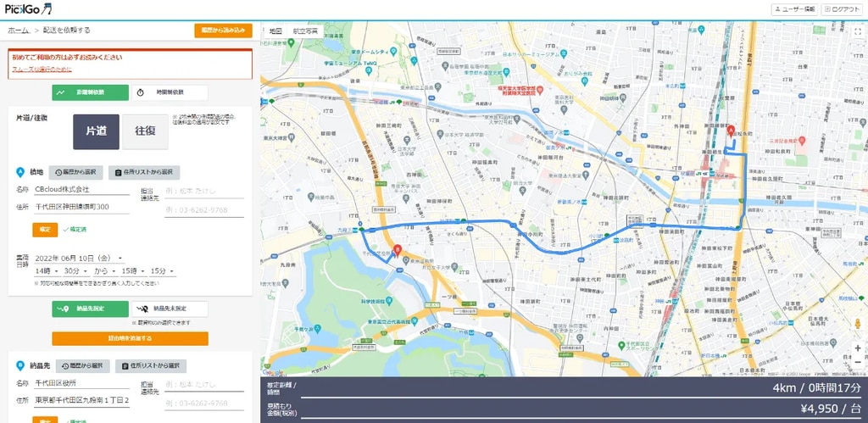Screen dimensions: 868x423
Task: Click the estimated distance value 4km / 0時間17分
Action: [x=817, y=387]
